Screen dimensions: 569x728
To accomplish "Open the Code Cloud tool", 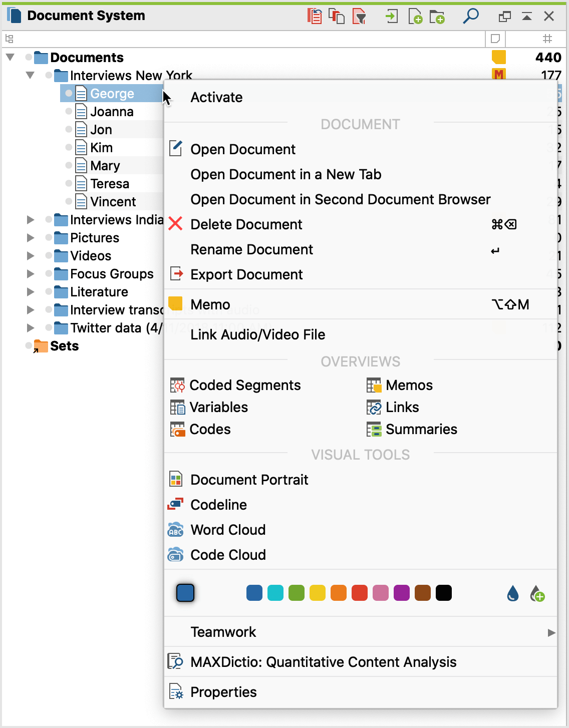I will (361, 555).
